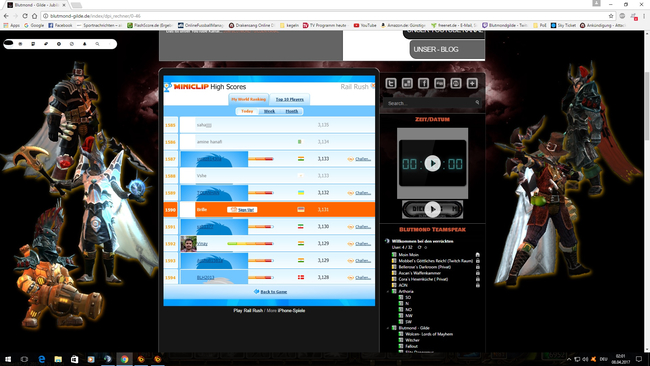Open the Twitter social icon
The width and height of the screenshot is (650, 366).
(391, 83)
